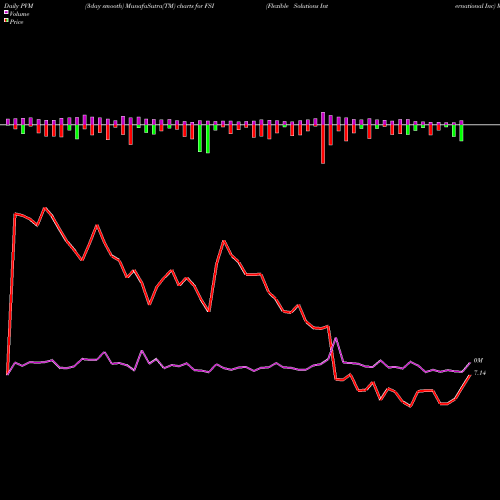
Task: Click the 'Flexible Solutions Int' company name text
Action: tap(297, 6)
